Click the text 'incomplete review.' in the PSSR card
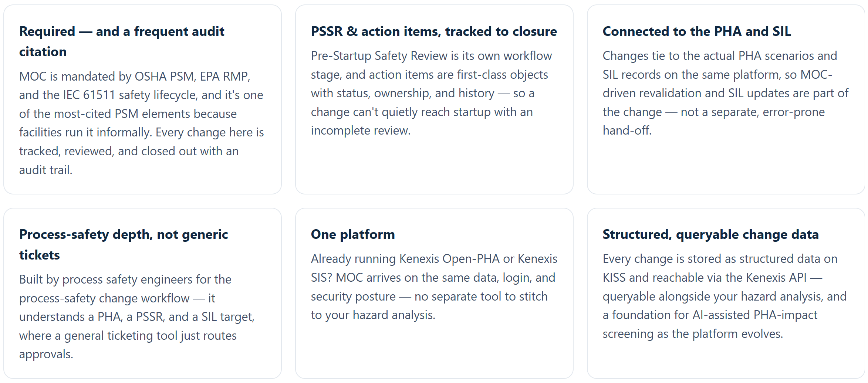 pos(361,131)
